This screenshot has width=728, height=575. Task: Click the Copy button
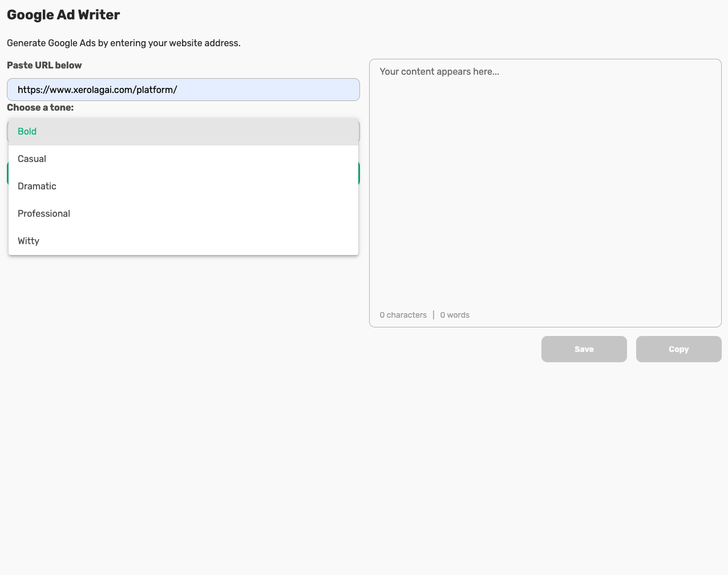[x=678, y=349]
